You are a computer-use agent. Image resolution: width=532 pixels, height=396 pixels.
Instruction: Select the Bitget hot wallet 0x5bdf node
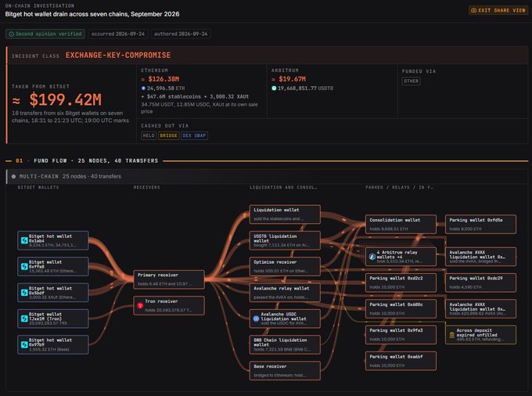point(53,293)
